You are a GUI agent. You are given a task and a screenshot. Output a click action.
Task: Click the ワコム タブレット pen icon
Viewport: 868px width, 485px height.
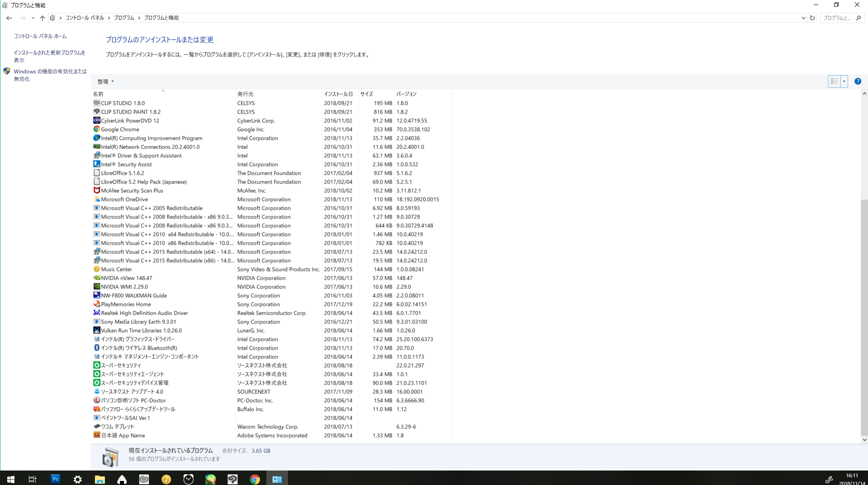[x=96, y=427]
